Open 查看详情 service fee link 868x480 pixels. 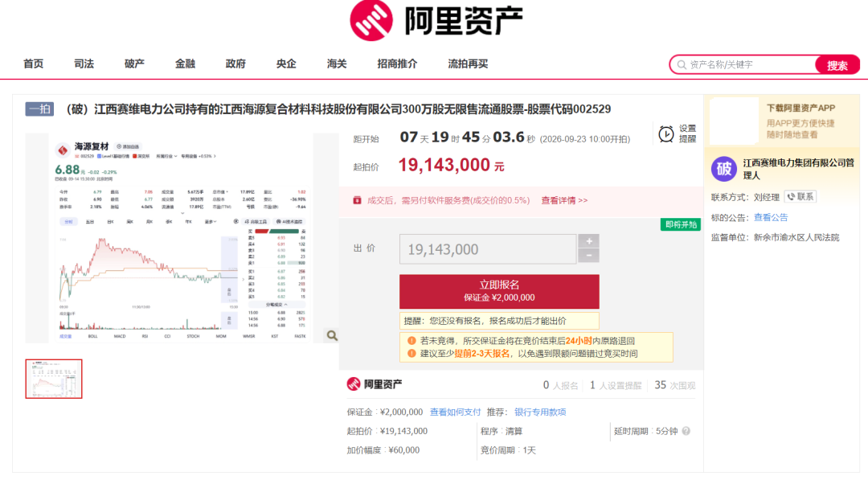tap(564, 200)
